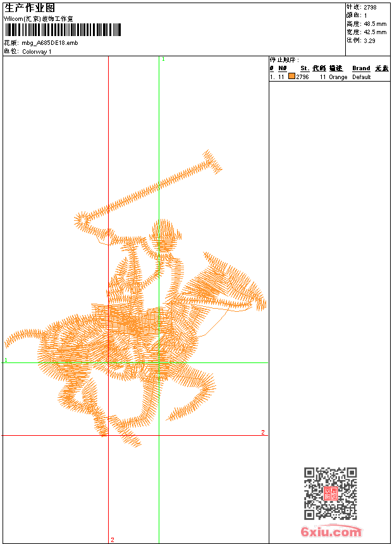Click the QR code above 6xiu.com
The image size is (392, 544).
(331, 493)
